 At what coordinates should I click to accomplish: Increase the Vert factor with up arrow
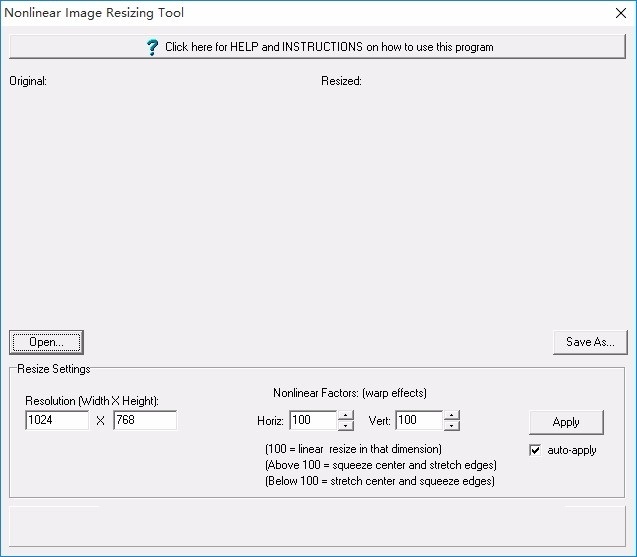point(451,415)
